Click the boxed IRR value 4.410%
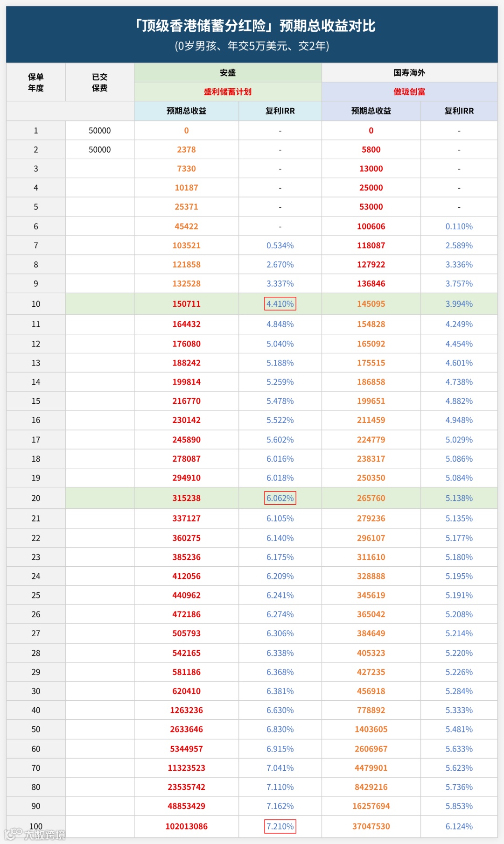The height and width of the screenshot is (844, 504). (x=280, y=304)
